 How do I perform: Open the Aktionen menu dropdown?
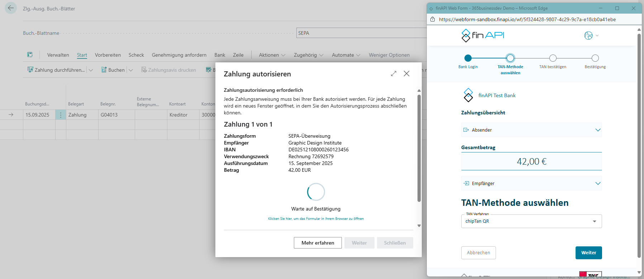pyautogui.click(x=272, y=55)
